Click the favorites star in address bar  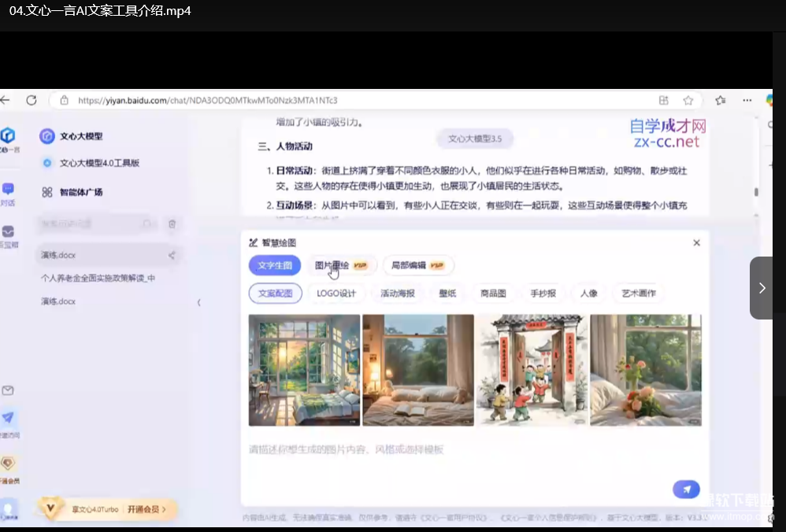coord(688,101)
